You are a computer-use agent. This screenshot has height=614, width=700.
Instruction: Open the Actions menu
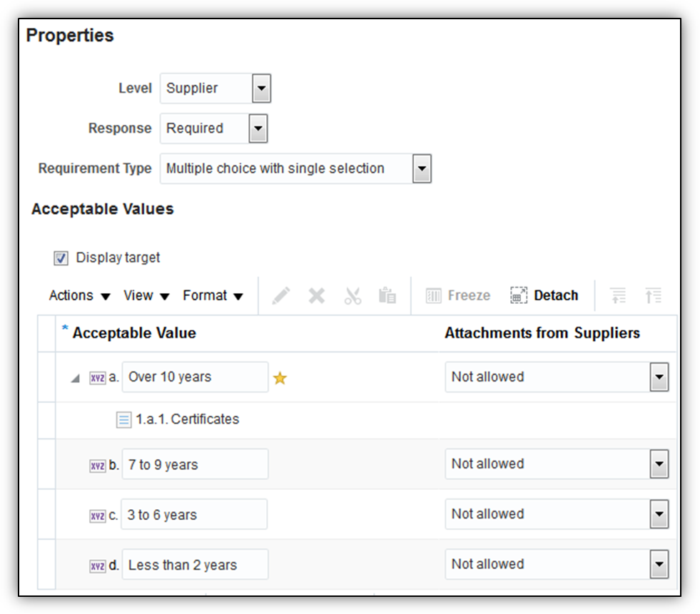[x=79, y=296]
